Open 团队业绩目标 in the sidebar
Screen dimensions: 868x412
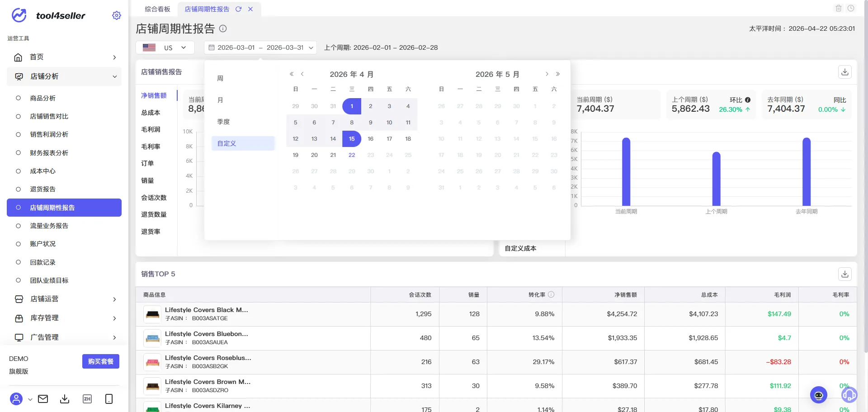64,280
